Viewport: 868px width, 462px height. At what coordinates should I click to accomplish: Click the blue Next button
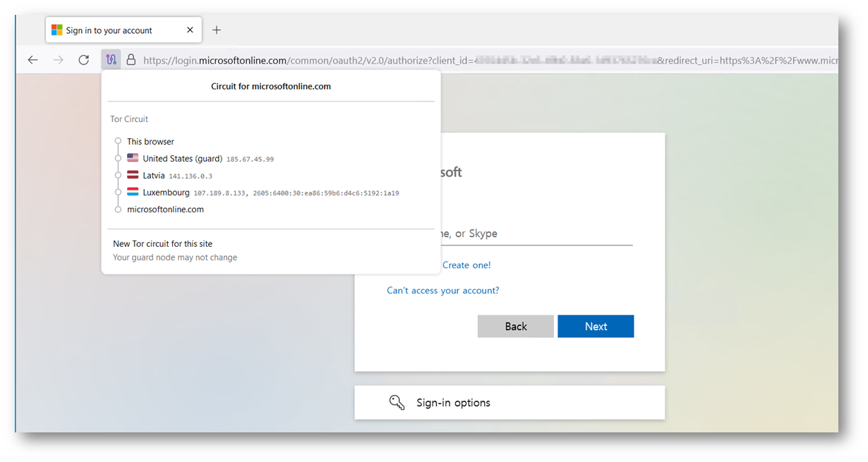point(596,327)
